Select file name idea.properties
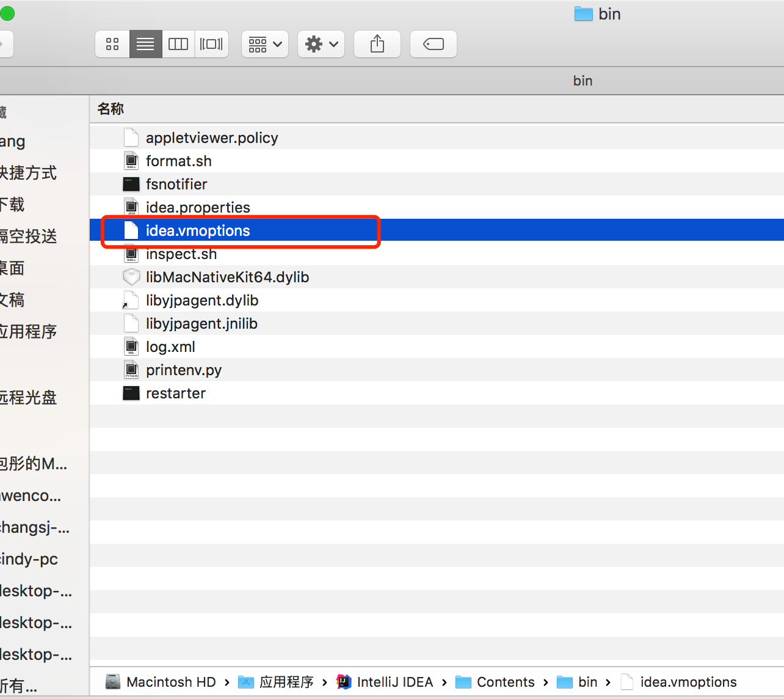The image size is (784, 699). click(198, 207)
